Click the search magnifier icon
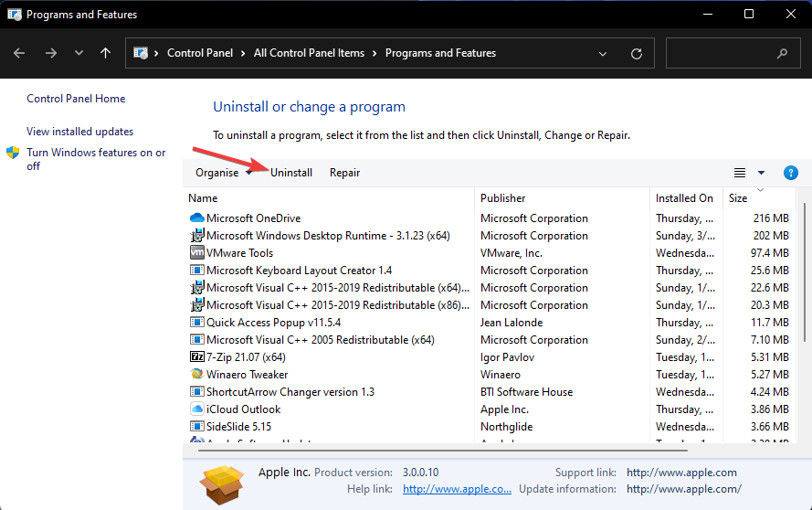Screen dimensions: 812x510 [782, 53]
